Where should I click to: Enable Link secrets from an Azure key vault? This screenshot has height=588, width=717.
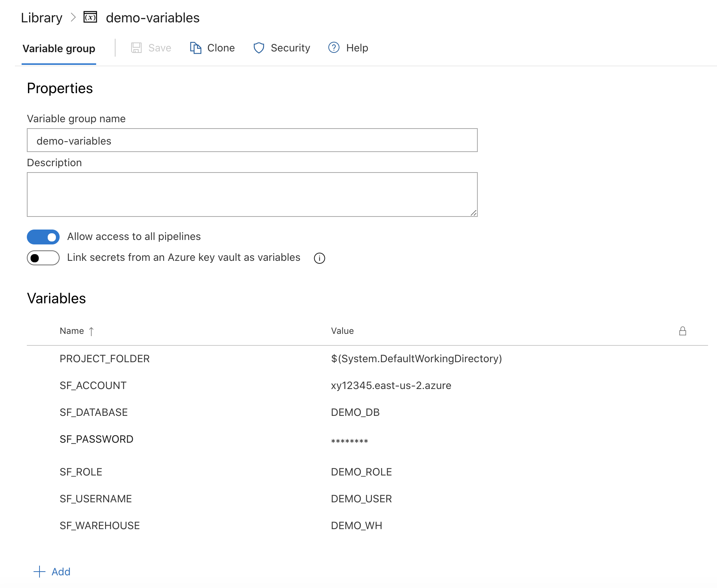click(43, 258)
